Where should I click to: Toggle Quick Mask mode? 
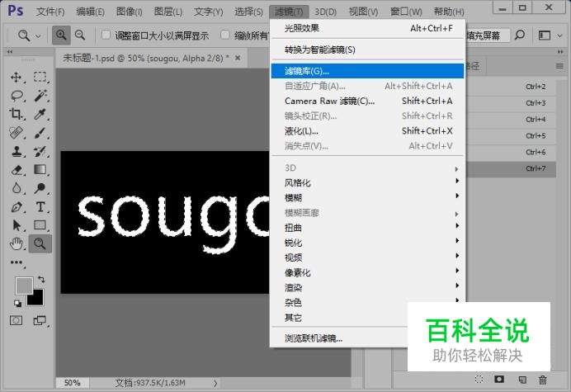pos(16,320)
